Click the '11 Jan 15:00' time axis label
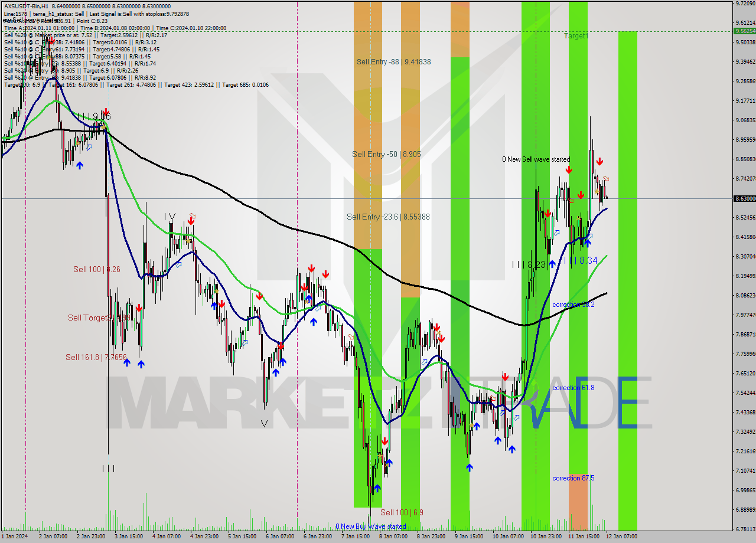 (584, 537)
